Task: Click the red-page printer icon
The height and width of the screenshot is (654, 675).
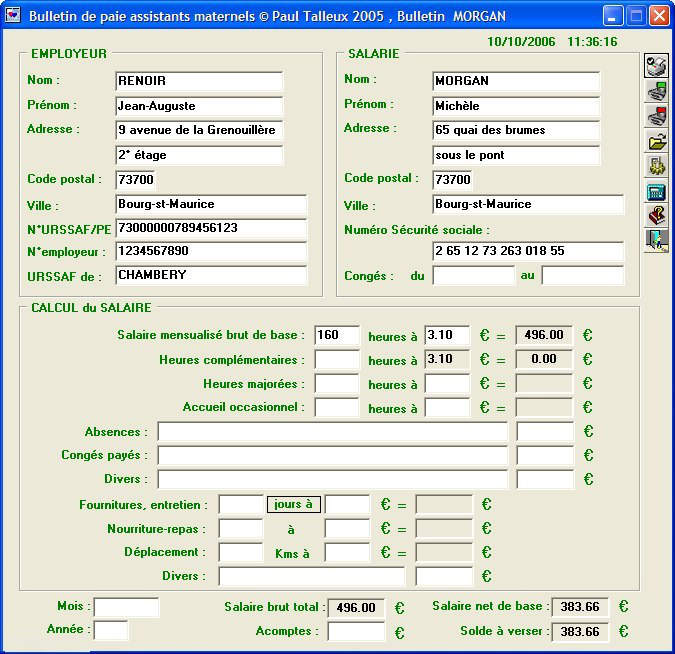Action: coord(656,115)
